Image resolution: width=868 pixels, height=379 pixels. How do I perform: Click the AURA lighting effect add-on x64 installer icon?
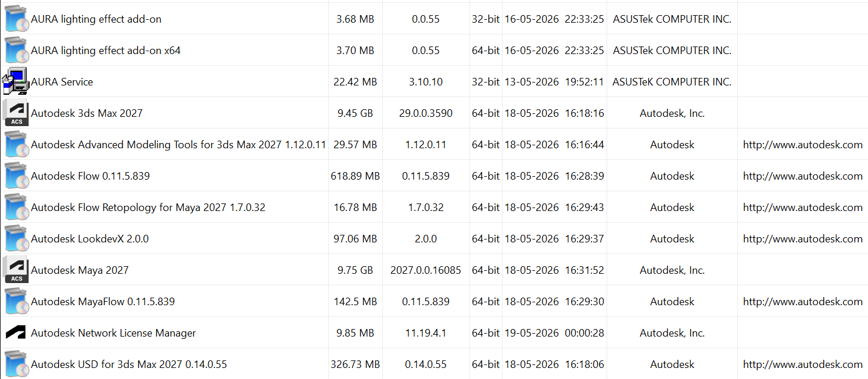point(16,50)
